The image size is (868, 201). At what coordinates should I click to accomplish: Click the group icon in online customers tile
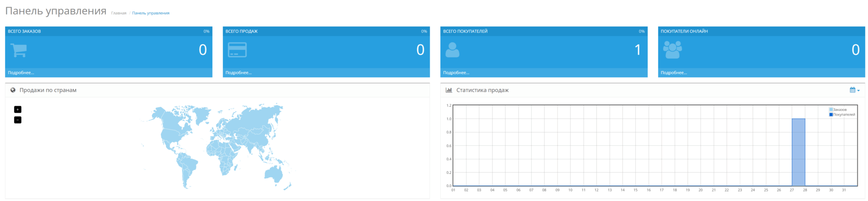[672, 50]
